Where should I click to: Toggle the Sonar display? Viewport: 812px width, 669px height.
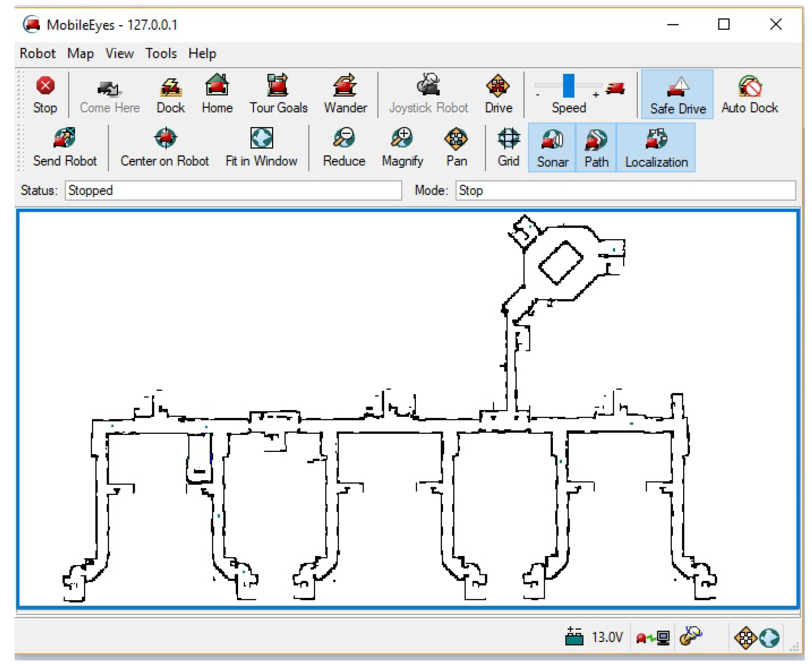pyautogui.click(x=552, y=148)
